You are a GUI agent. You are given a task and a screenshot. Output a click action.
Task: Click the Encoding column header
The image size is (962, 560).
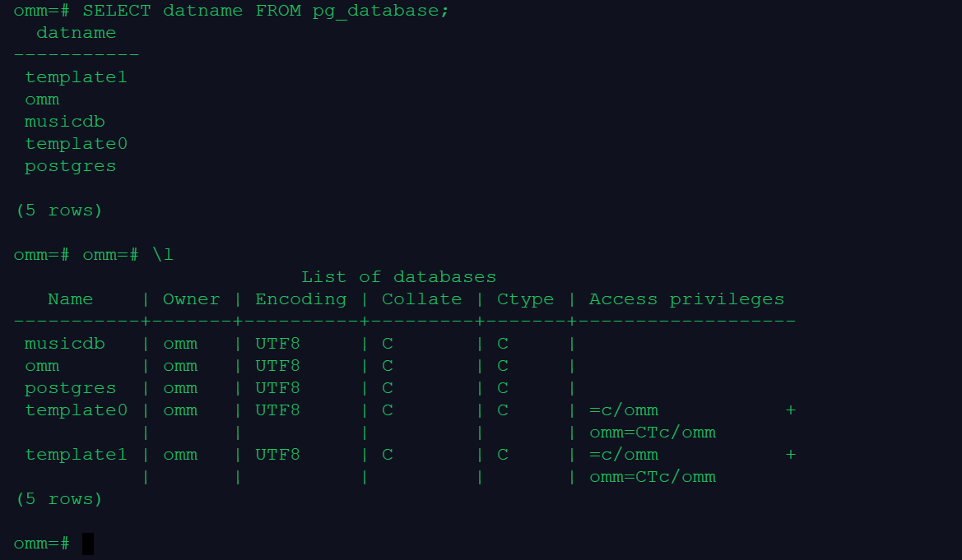[x=300, y=299]
